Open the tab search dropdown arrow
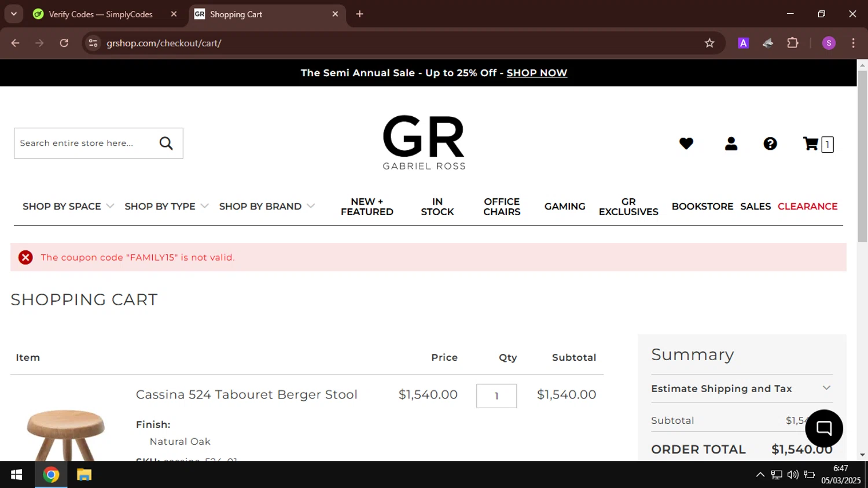The image size is (868, 488). tap(13, 14)
